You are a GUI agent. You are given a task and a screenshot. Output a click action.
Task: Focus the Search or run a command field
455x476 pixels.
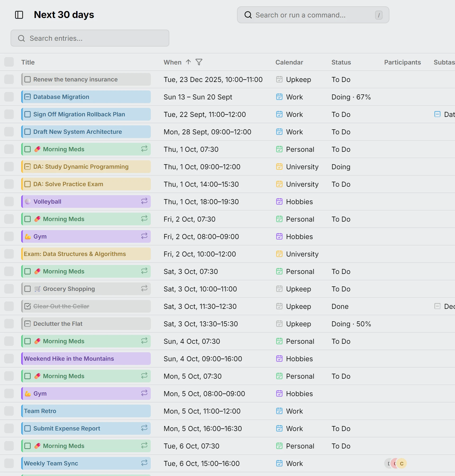[x=313, y=15]
